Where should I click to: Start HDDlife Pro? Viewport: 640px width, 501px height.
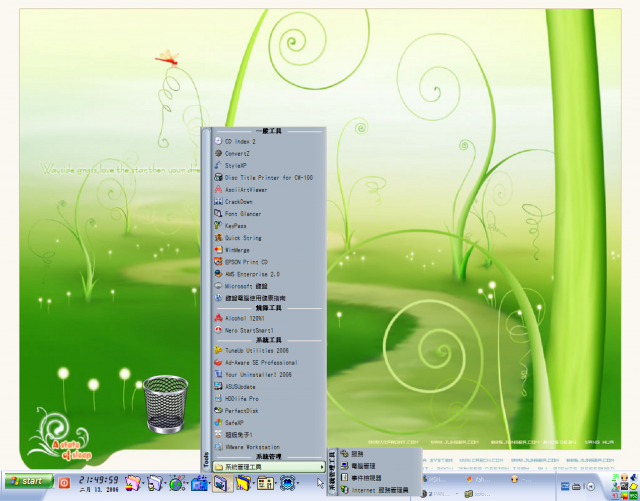coord(269,399)
